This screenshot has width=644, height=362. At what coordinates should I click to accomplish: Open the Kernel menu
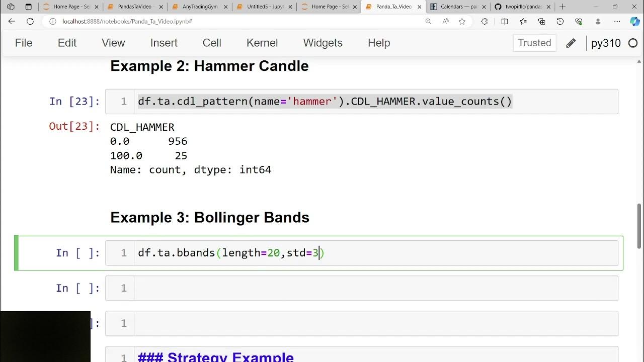click(x=262, y=43)
